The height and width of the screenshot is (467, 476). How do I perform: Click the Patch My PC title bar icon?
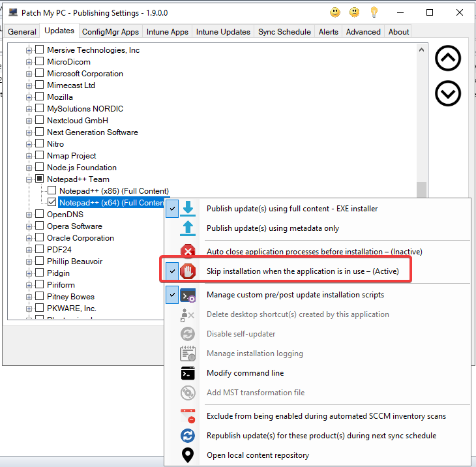pos(13,12)
